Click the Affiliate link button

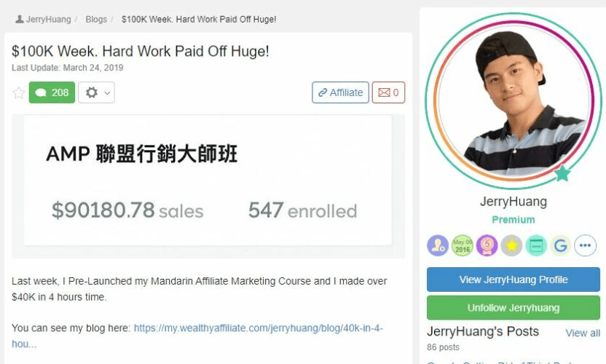pos(340,92)
